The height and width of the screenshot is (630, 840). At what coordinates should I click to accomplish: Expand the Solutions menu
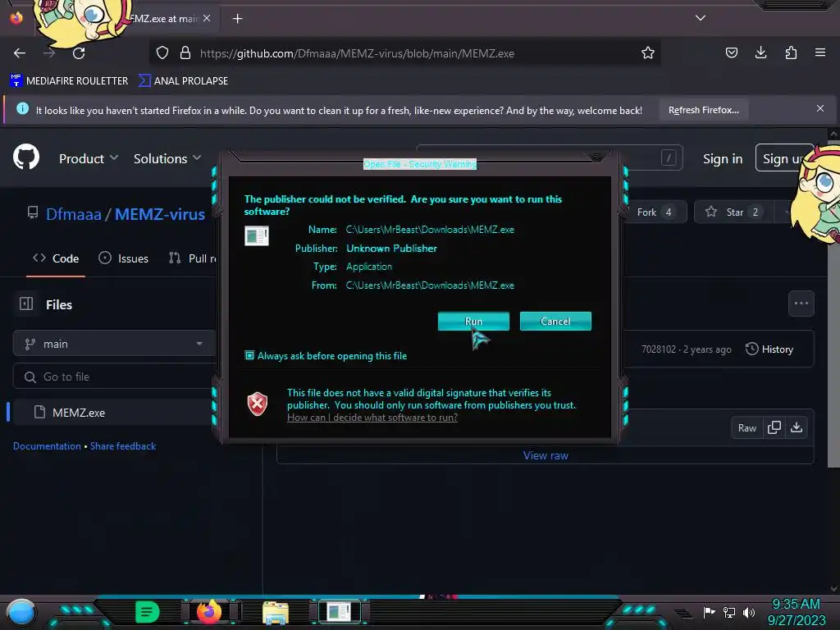(x=167, y=158)
